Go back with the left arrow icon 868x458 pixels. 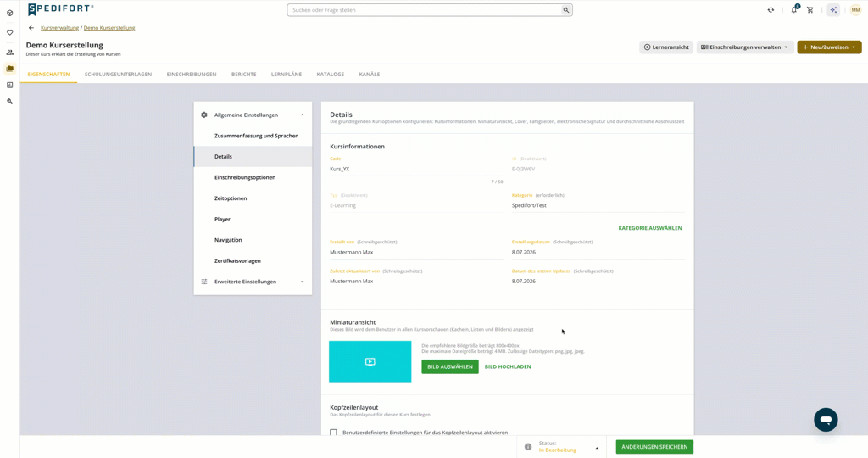[x=31, y=28]
